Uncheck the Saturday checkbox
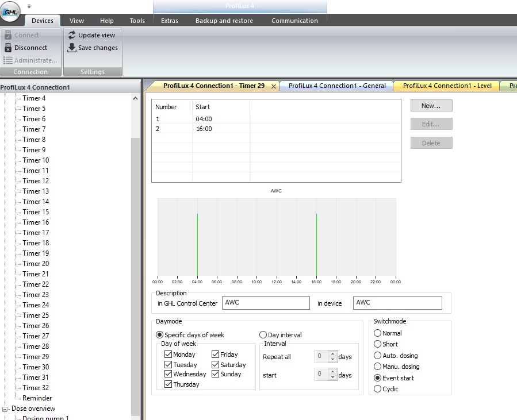Image resolution: width=517 pixels, height=420 pixels. pyautogui.click(x=215, y=365)
